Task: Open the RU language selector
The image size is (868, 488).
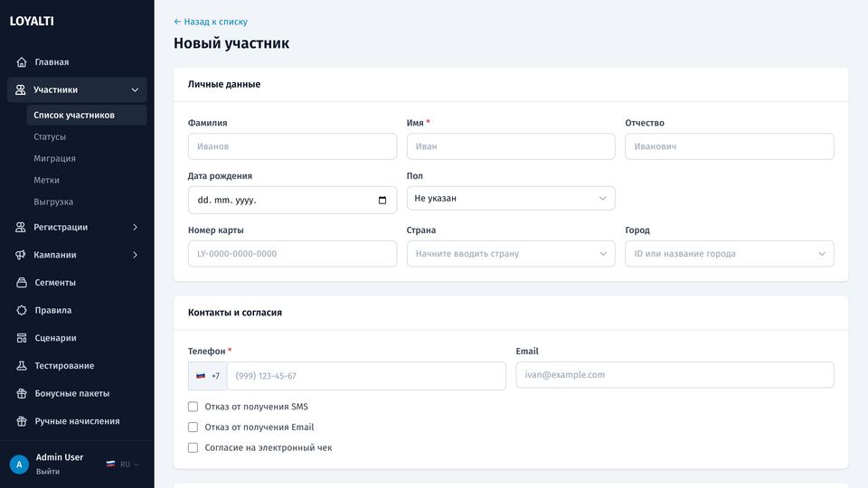Action: pos(123,465)
